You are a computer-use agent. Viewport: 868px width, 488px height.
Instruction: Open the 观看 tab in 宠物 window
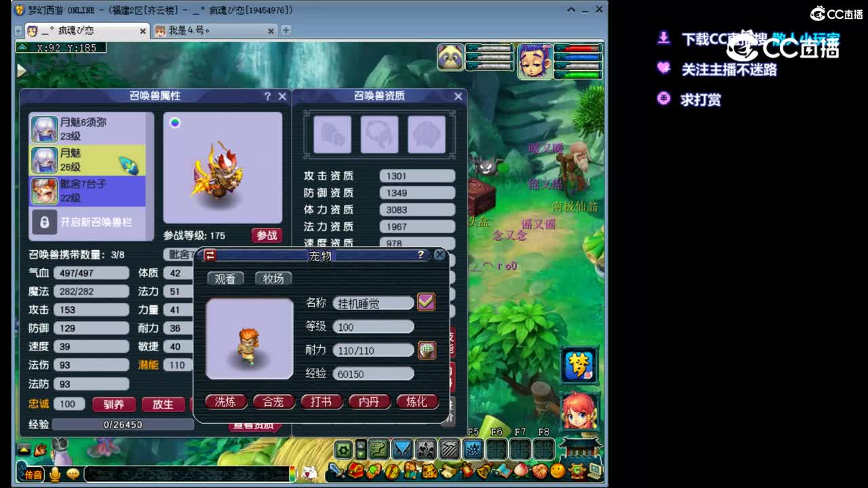[225, 279]
